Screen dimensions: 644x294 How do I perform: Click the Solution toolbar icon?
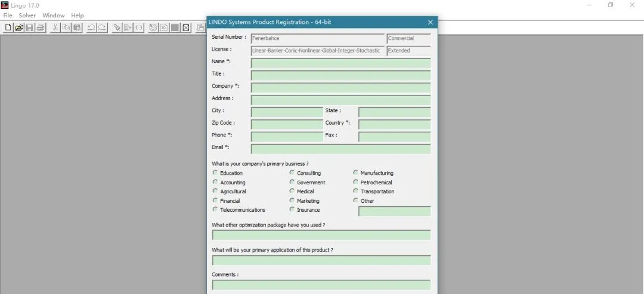point(165,27)
